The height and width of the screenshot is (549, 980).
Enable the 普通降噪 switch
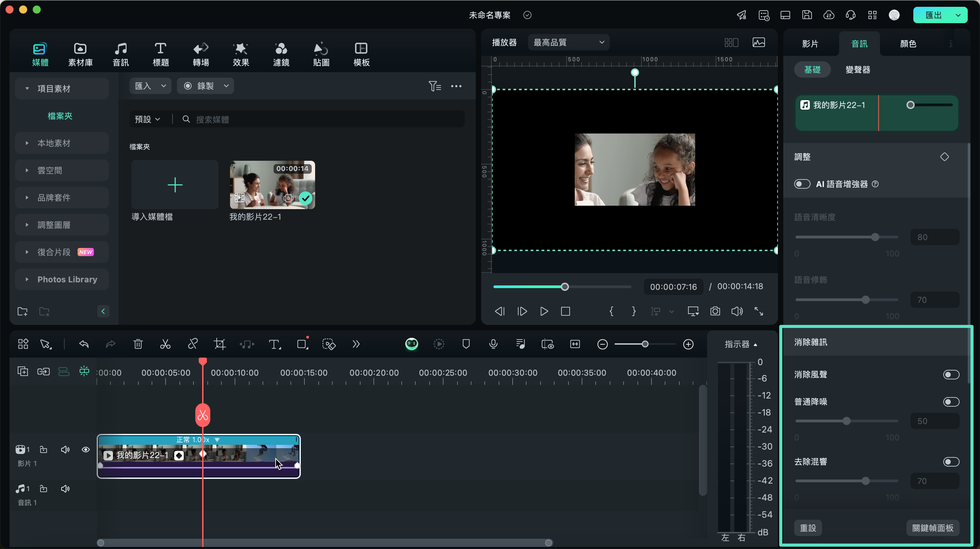pos(951,402)
